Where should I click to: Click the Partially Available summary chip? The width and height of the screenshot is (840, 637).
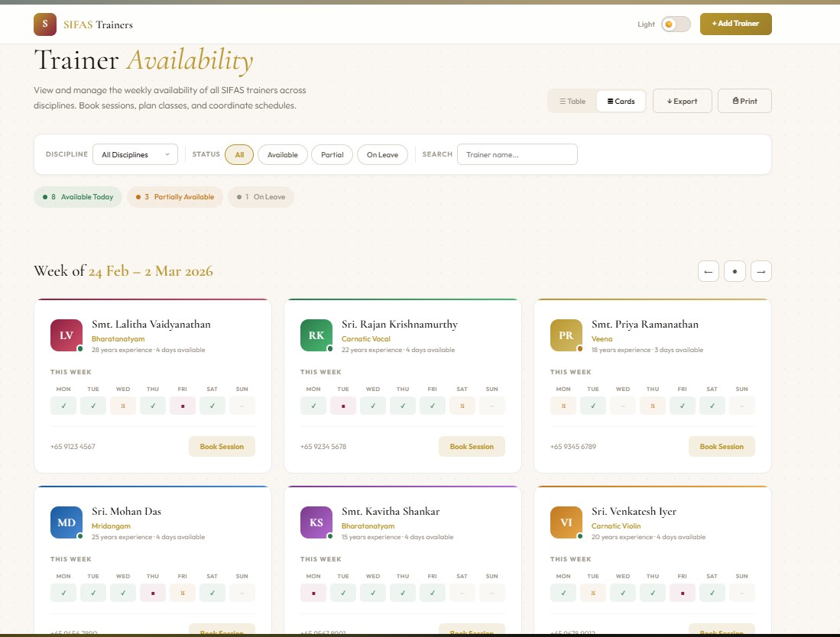pos(174,196)
